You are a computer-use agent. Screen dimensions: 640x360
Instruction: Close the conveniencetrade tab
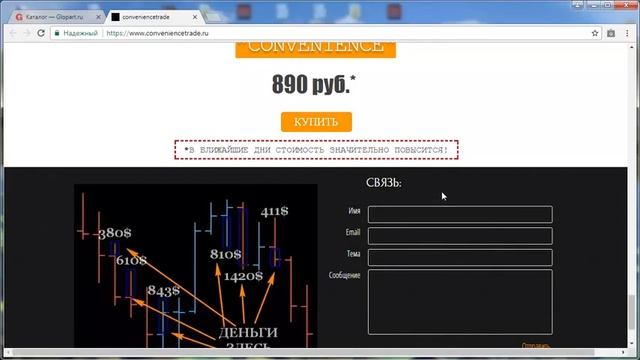tap(195, 17)
